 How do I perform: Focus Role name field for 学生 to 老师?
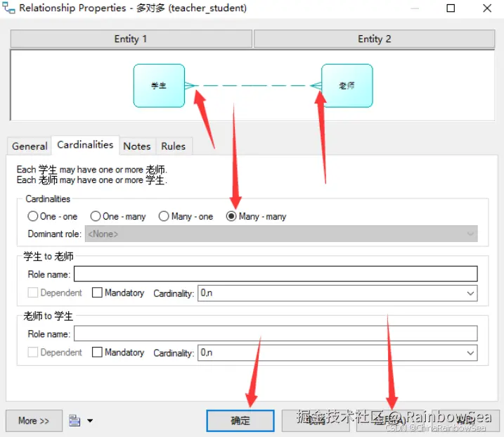pos(276,274)
